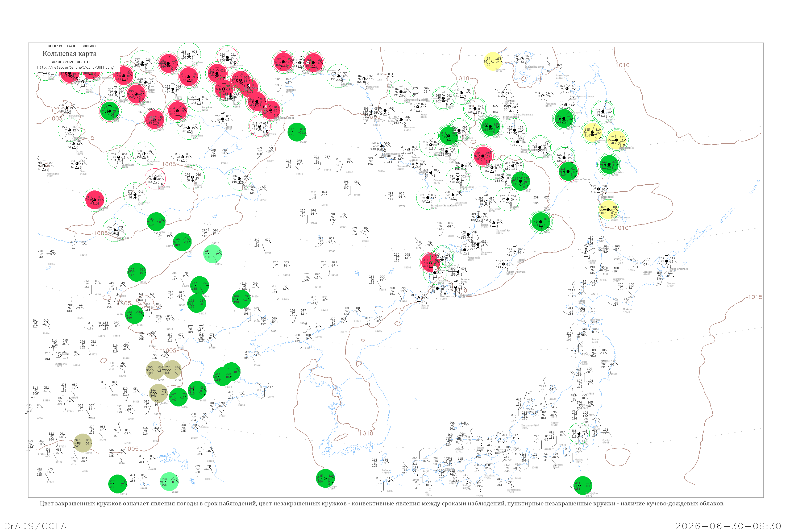Image resolution: width=798 pixels, height=532 pixels.
Task: Click the green Поронайск 32098 station circle
Action: point(609,165)
